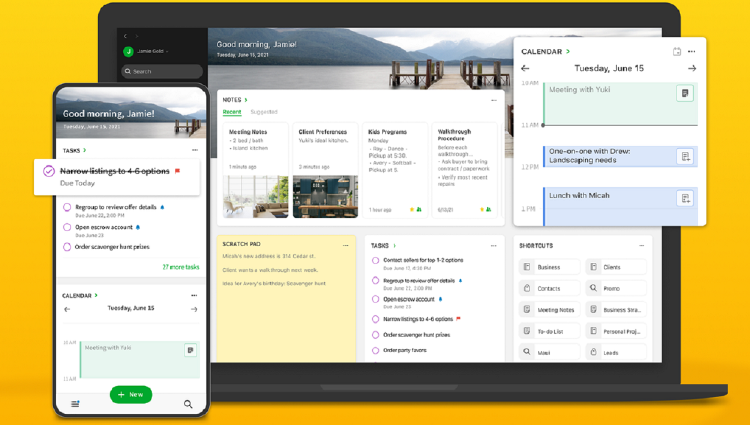This screenshot has height=425, width=750.
Task: Check desktop task Open escrow account
Action: pyautogui.click(x=375, y=299)
